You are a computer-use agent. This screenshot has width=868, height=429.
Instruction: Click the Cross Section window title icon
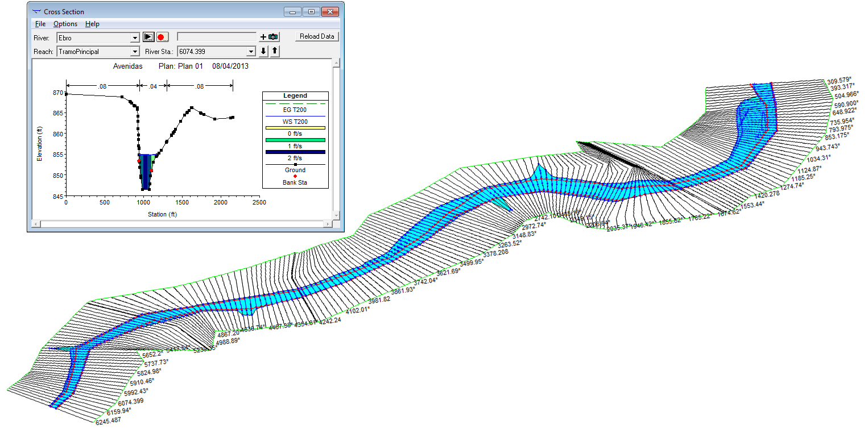pyautogui.click(x=37, y=11)
